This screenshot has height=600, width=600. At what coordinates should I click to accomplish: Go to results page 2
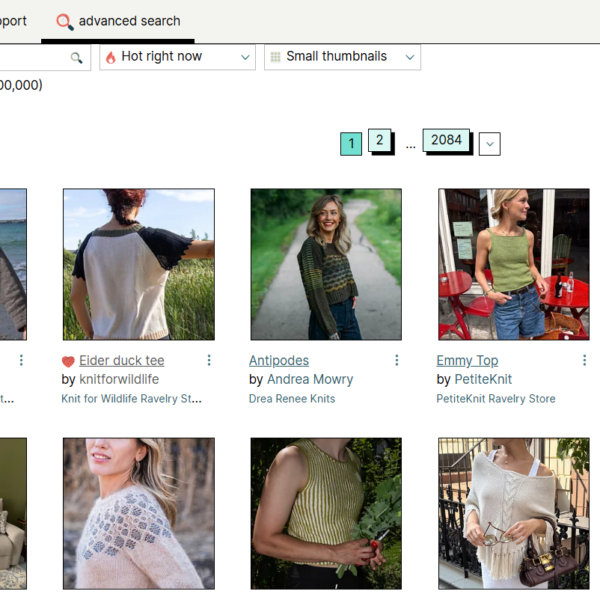pos(380,140)
